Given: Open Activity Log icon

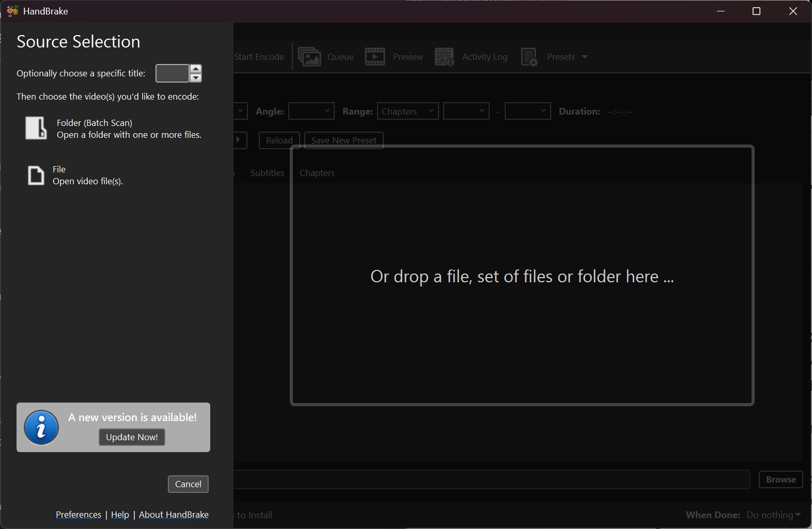Looking at the screenshot, I should coord(444,57).
